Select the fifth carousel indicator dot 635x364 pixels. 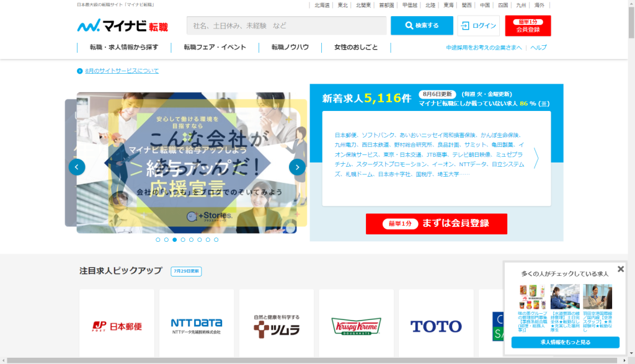pyautogui.click(x=191, y=239)
